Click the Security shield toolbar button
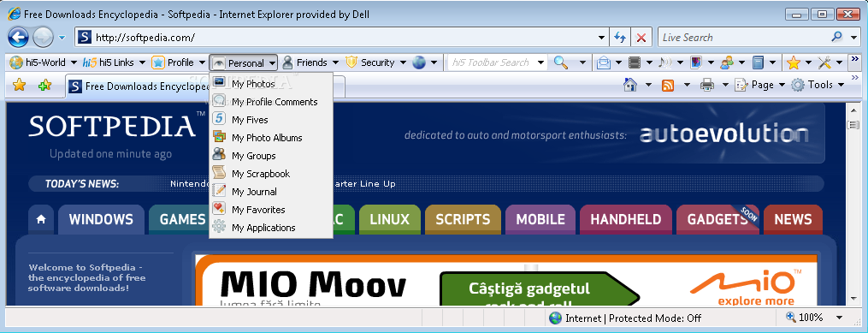Screen dimensions: 868x333 (x=375, y=62)
